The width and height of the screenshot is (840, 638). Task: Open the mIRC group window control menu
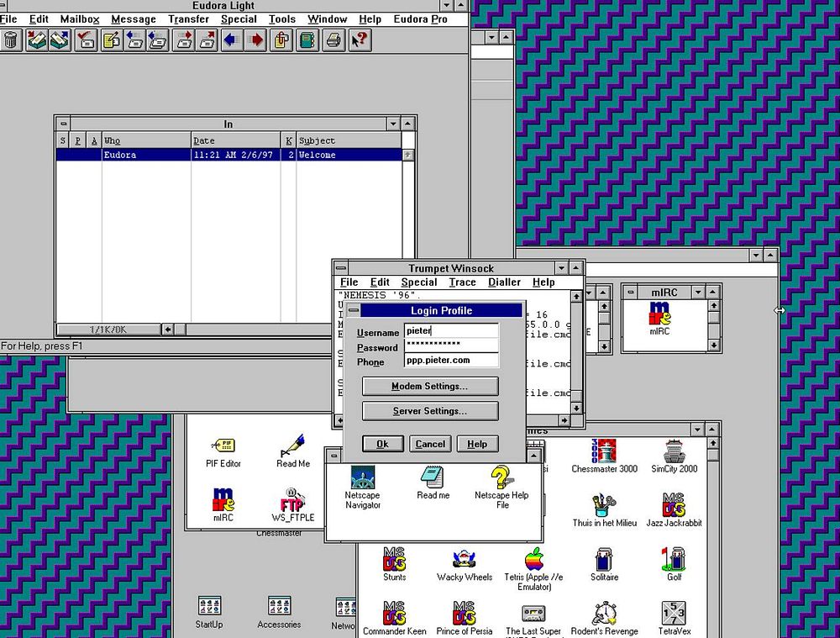(631, 293)
